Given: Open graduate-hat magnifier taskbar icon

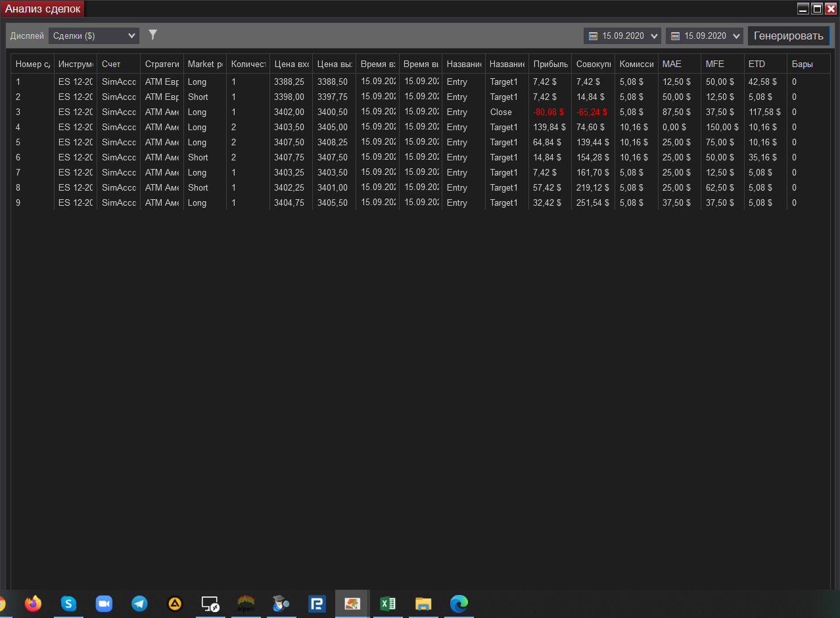Looking at the screenshot, I should (x=281, y=604).
